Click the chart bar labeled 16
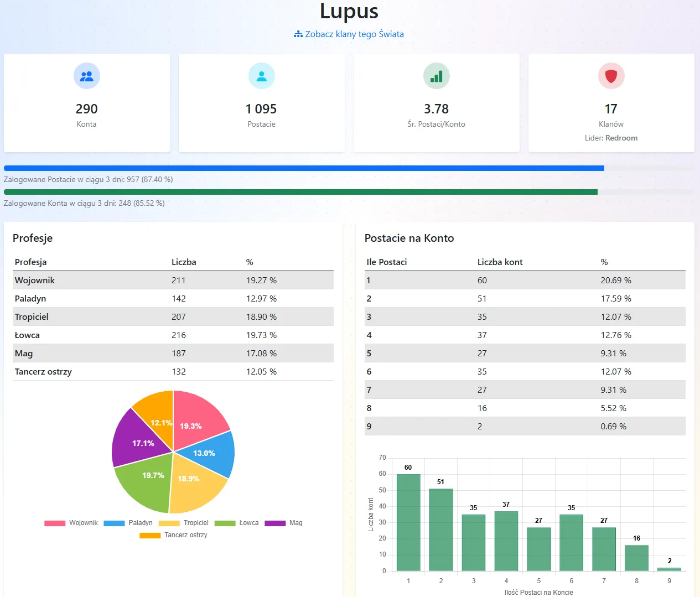 637,558
